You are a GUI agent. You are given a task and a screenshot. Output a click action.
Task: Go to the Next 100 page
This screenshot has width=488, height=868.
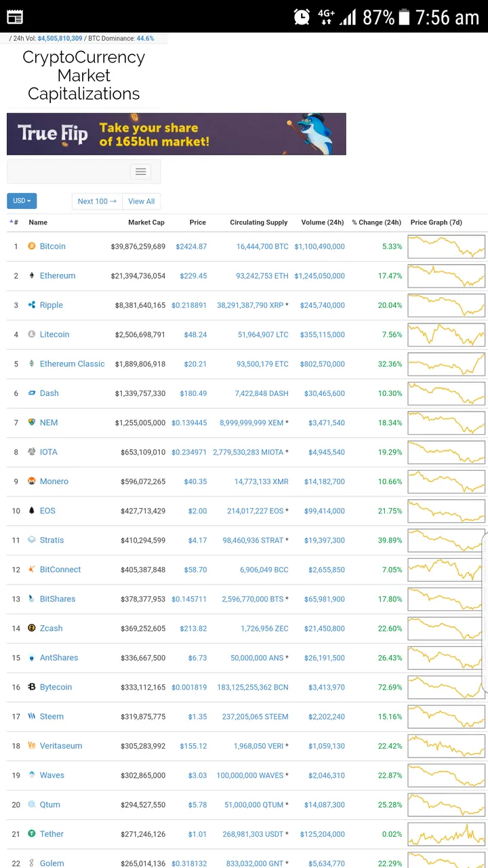(x=97, y=201)
